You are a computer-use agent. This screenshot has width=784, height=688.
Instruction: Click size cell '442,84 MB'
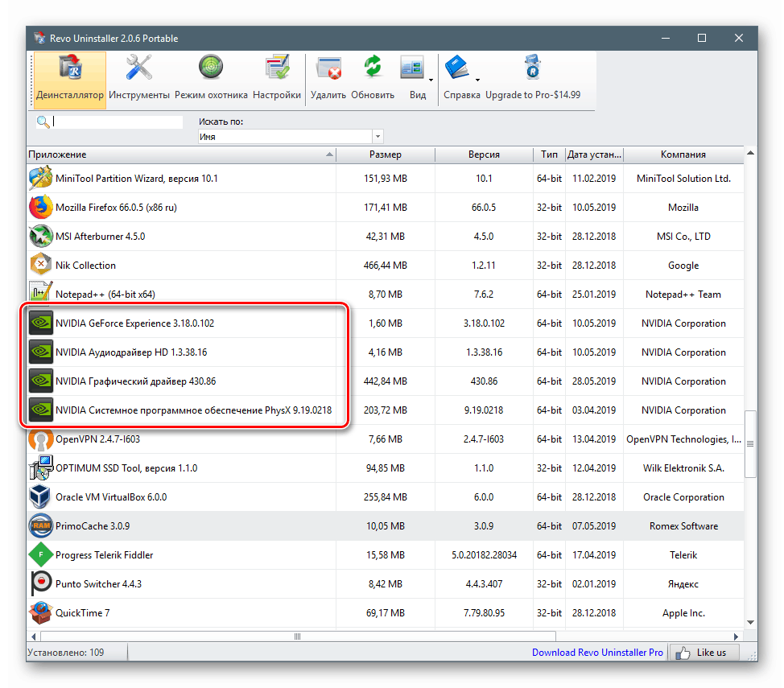[385, 381]
